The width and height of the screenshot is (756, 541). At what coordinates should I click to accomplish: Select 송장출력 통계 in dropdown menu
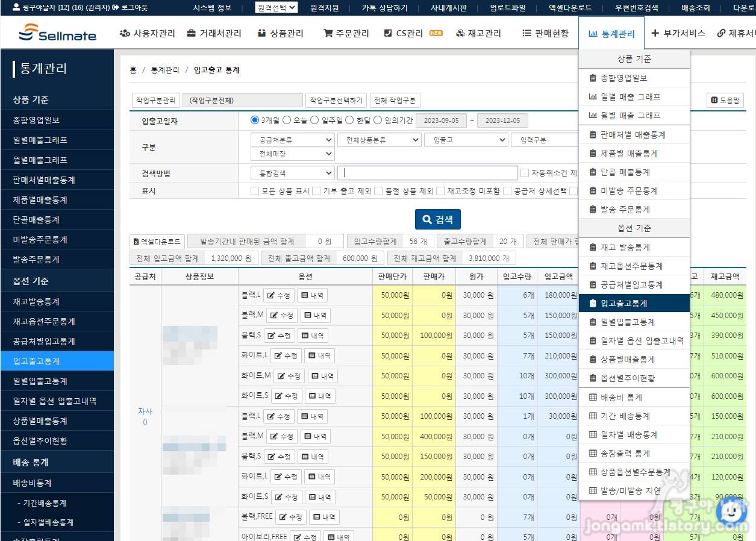tap(634, 453)
